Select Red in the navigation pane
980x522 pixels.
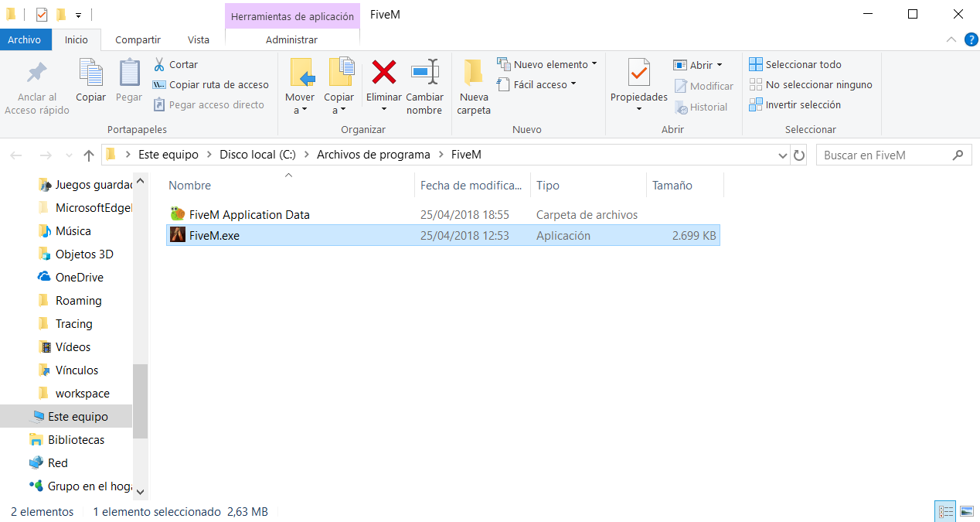[x=49, y=462]
